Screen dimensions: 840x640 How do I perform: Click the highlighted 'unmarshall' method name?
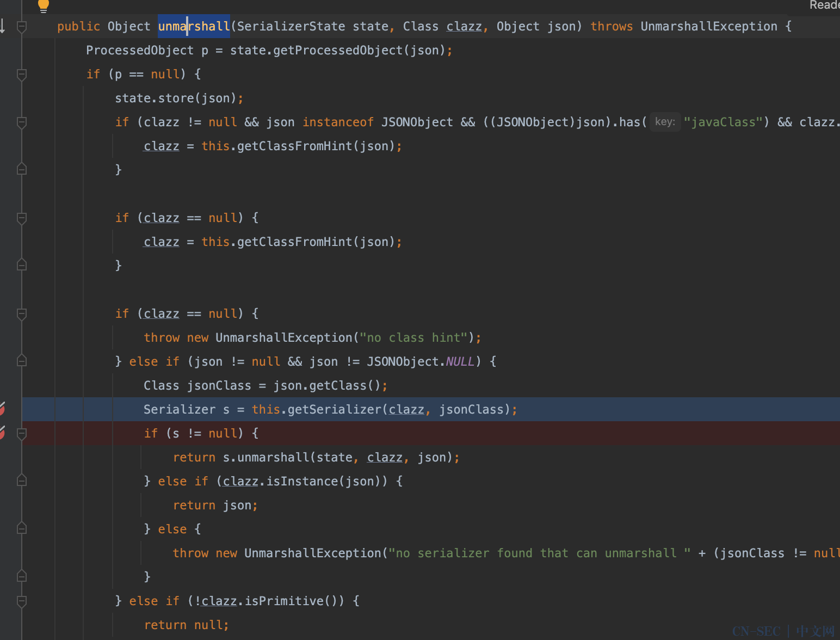(194, 26)
